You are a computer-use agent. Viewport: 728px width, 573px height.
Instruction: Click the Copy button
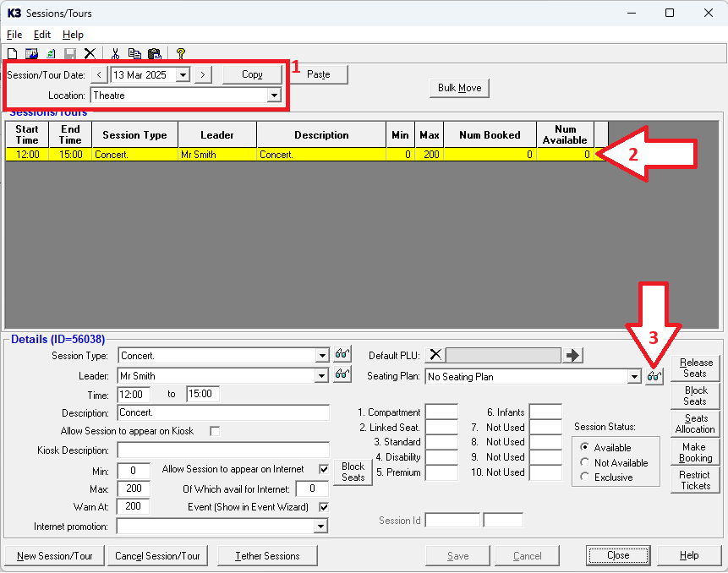252,74
